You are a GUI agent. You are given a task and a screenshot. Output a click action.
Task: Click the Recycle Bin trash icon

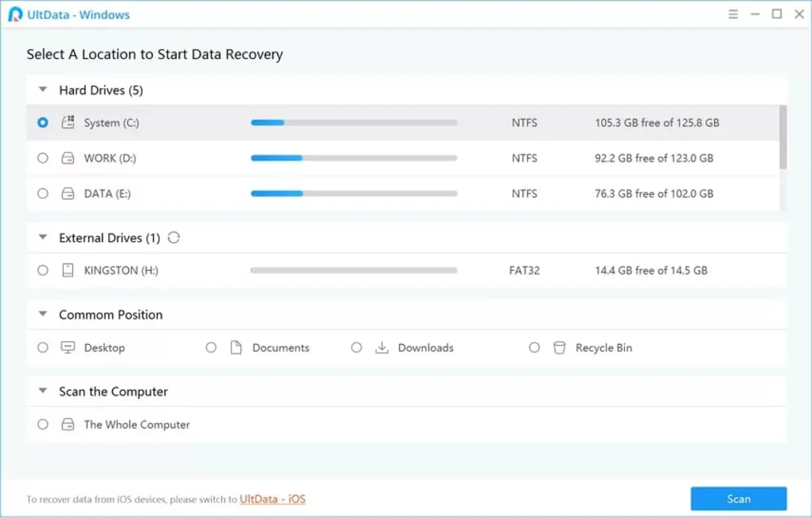[x=559, y=348]
